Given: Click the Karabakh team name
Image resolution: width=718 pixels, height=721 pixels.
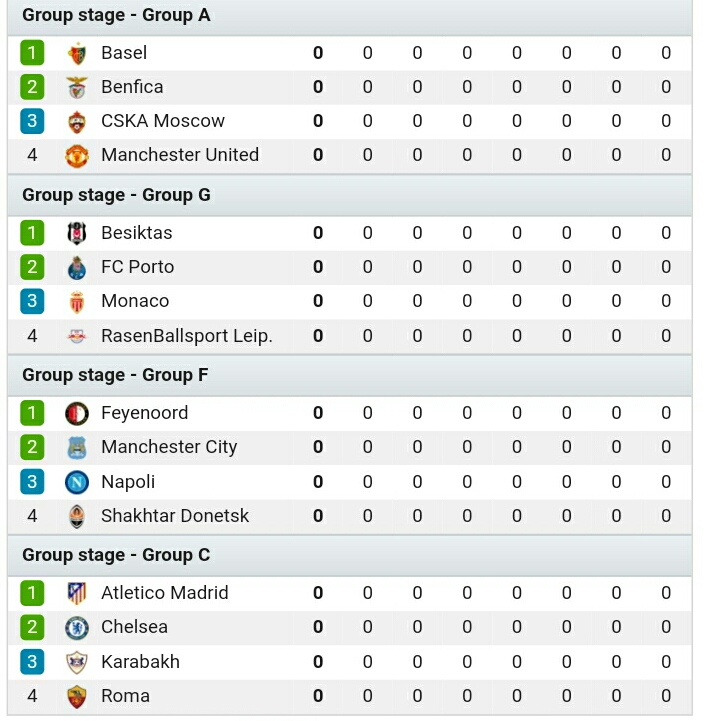Looking at the screenshot, I should point(140,662).
